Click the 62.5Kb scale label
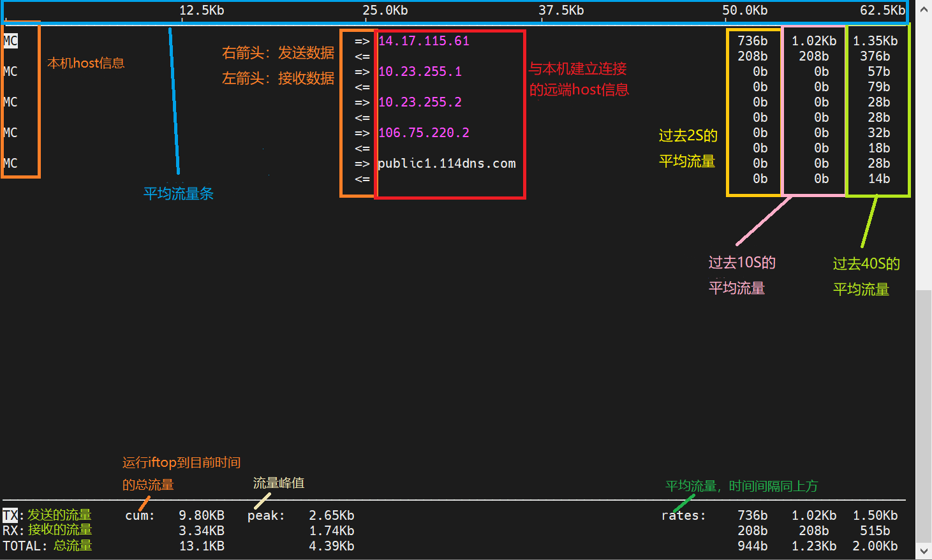Image resolution: width=932 pixels, height=560 pixels. click(883, 10)
